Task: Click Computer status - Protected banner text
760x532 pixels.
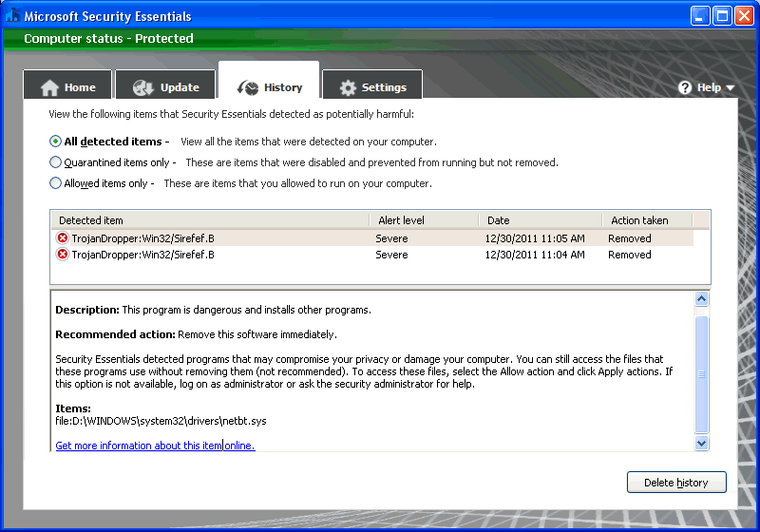Action: pyautogui.click(x=108, y=38)
